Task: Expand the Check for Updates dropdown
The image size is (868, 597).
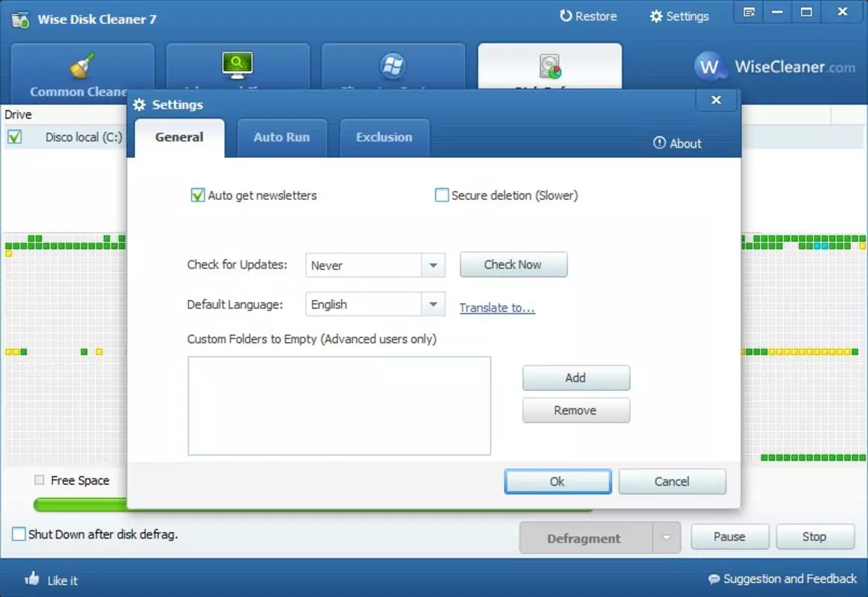Action: (x=433, y=265)
